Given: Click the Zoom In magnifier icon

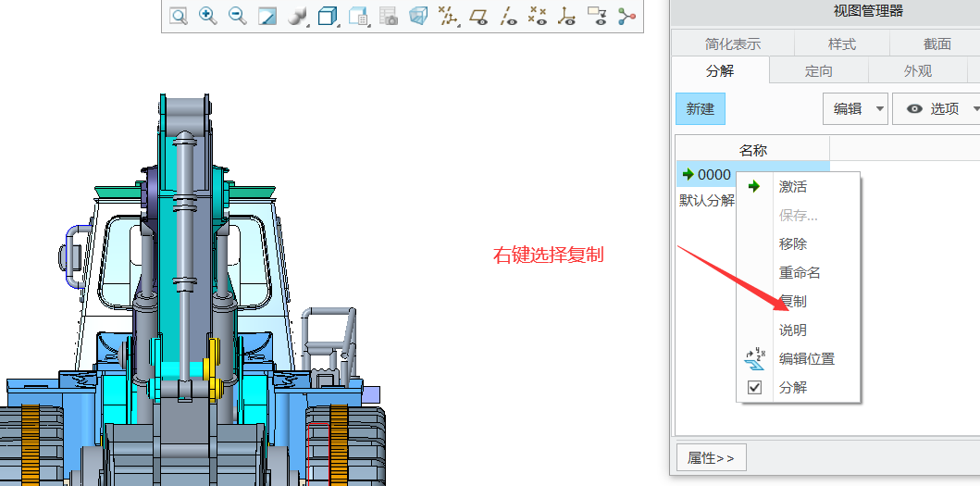Looking at the screenshot, I should point(208,17).
